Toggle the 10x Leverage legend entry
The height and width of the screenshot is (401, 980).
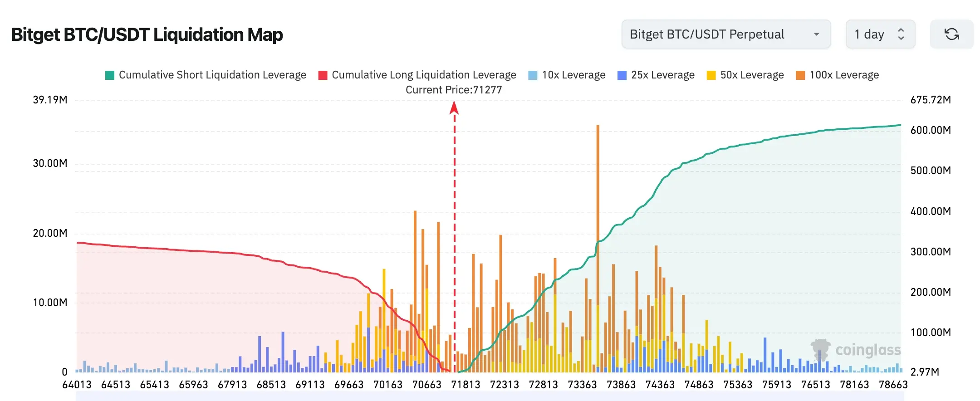[x=567, y=75]
